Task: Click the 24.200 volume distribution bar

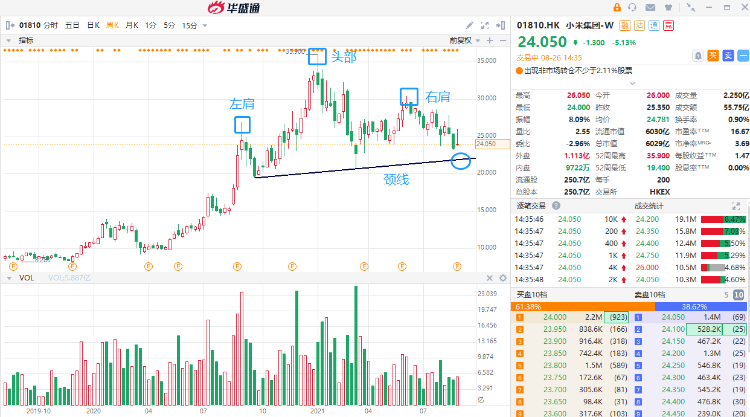Action: (x=723, y=219)
